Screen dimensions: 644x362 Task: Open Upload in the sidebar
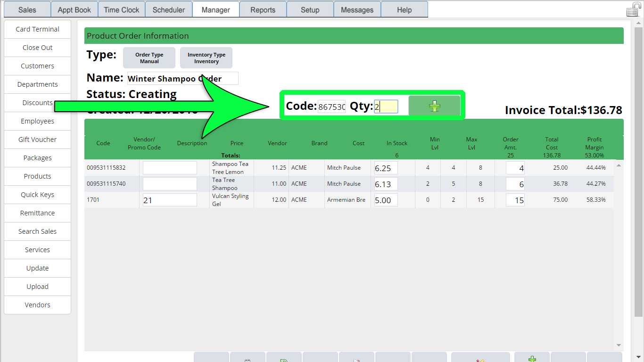[x=37, y=287]
